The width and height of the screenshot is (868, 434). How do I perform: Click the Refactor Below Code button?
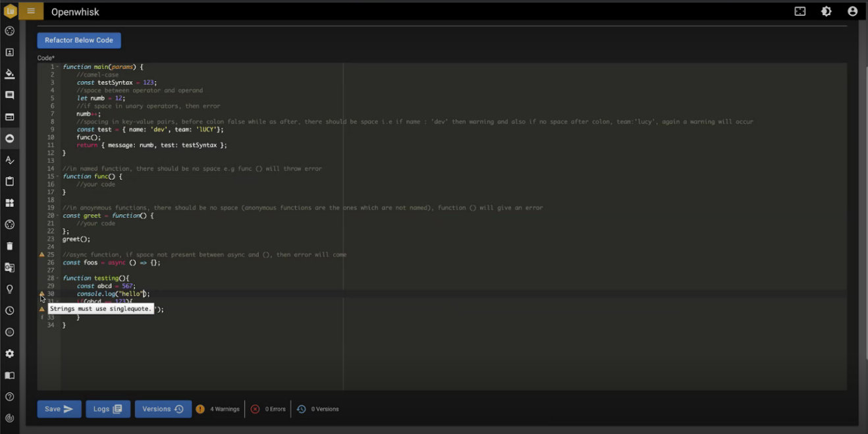[x=79, y=40]
